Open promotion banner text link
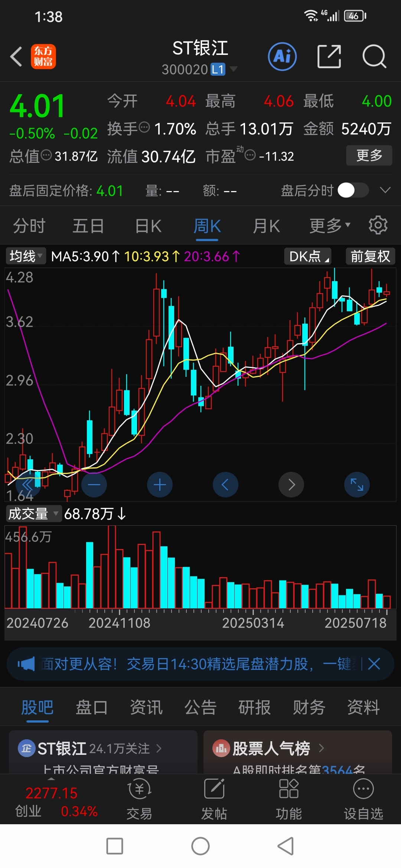401x868 pixels. coord(199,664)
